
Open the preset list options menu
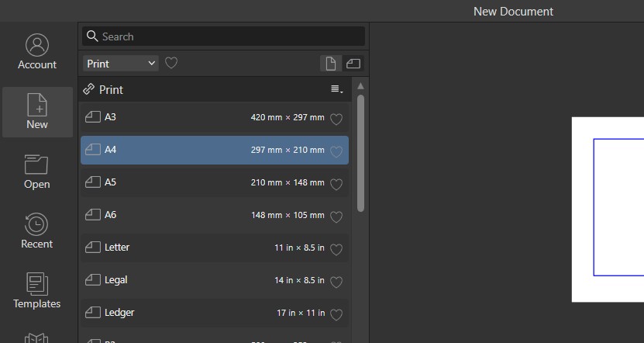(336, 89)
